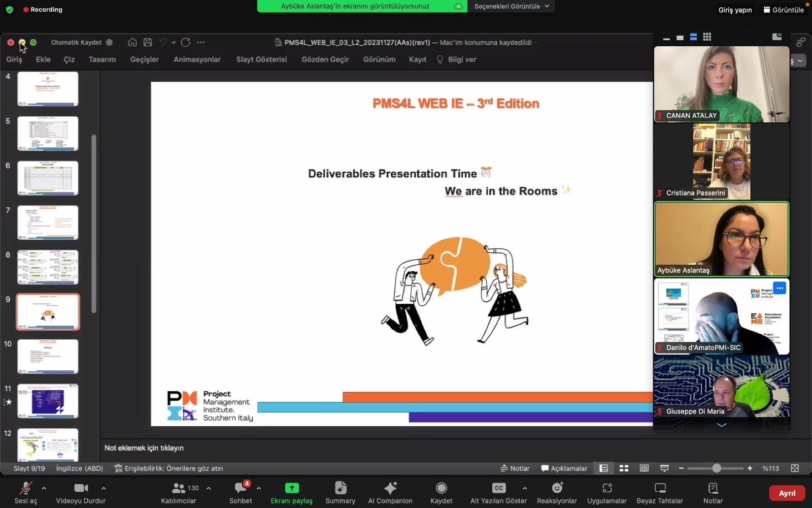
Task: Open the Animasyonlar ribbon tab
Action: point(197,59)
